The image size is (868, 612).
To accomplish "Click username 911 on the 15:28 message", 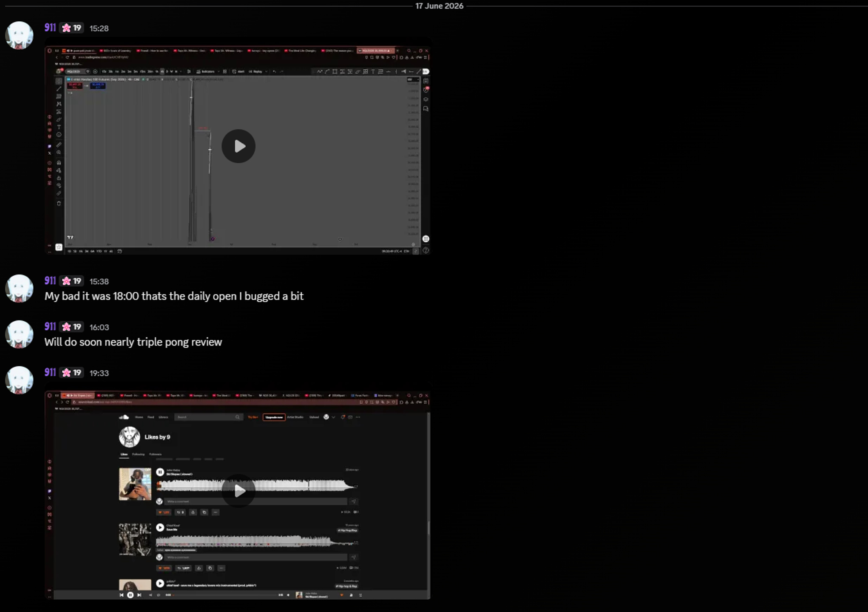I will (x=50, y=28).
